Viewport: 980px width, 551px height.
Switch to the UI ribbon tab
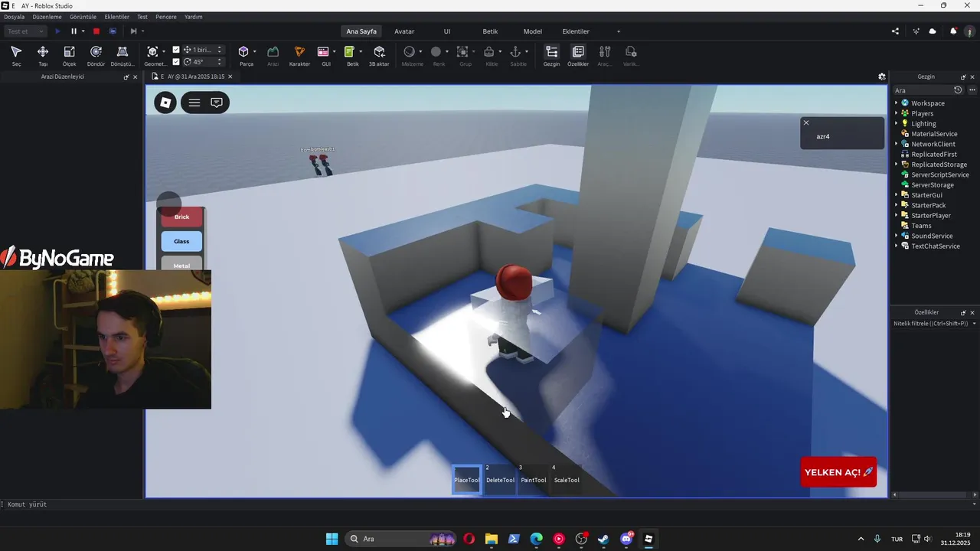click(x=447, y=31)
